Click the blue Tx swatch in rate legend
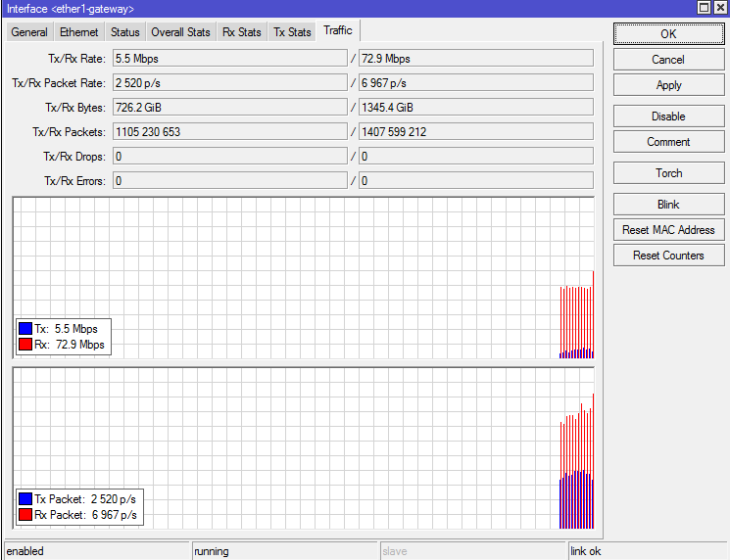 click(25, 329)
